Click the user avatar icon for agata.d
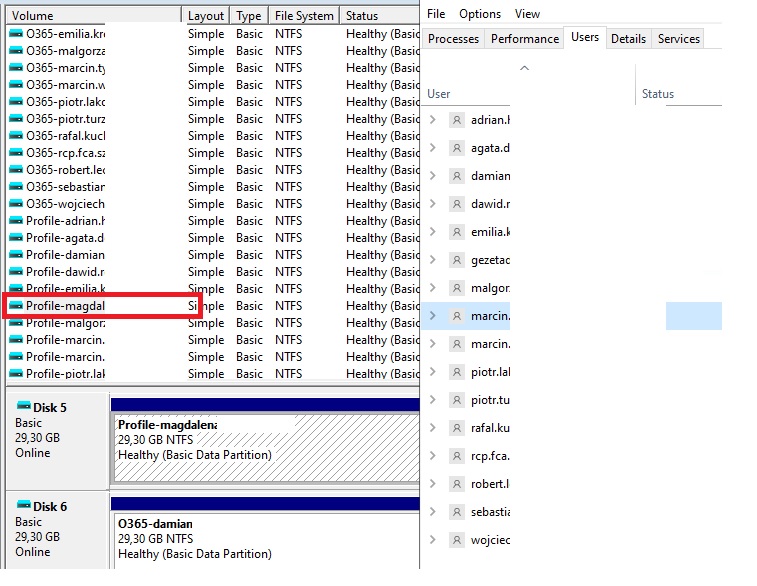The image size is (757, 586). 456,148
